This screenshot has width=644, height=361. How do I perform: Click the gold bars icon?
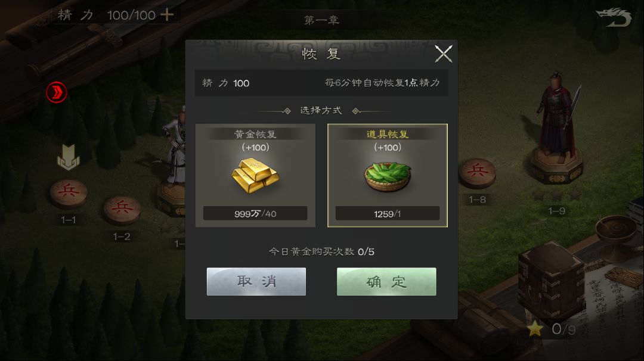(255, 176)
